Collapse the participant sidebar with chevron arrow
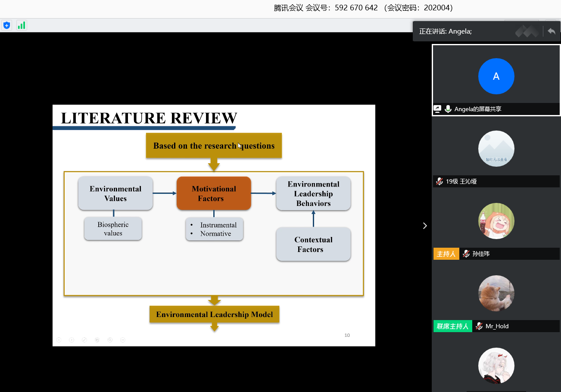Screen dimensions: 561x392 (x=425, y=225)
